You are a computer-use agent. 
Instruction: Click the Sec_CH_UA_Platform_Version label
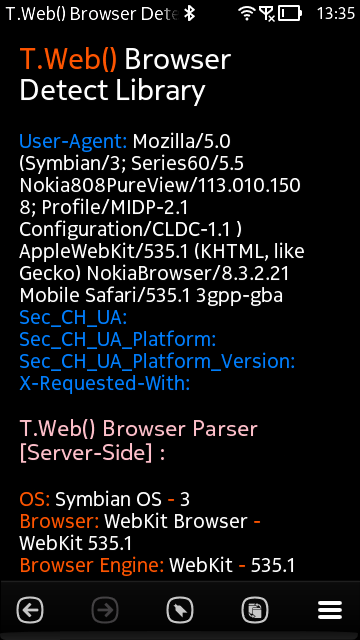157,362
